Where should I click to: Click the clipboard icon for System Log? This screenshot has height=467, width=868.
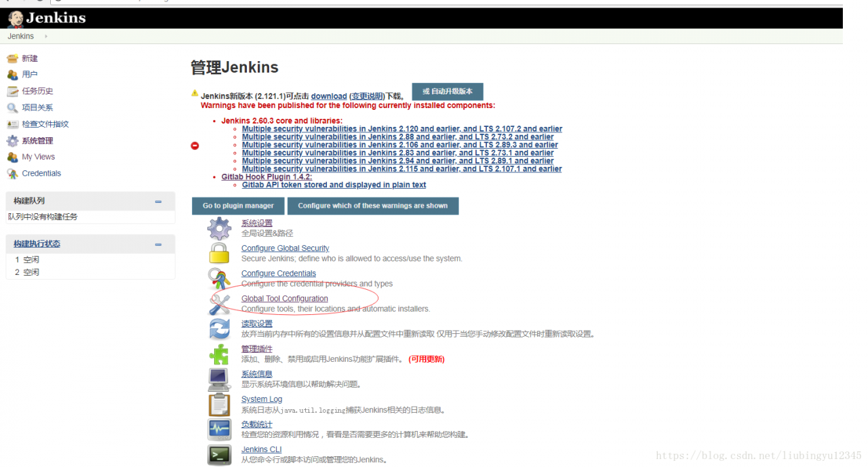[x=219, y=404]
